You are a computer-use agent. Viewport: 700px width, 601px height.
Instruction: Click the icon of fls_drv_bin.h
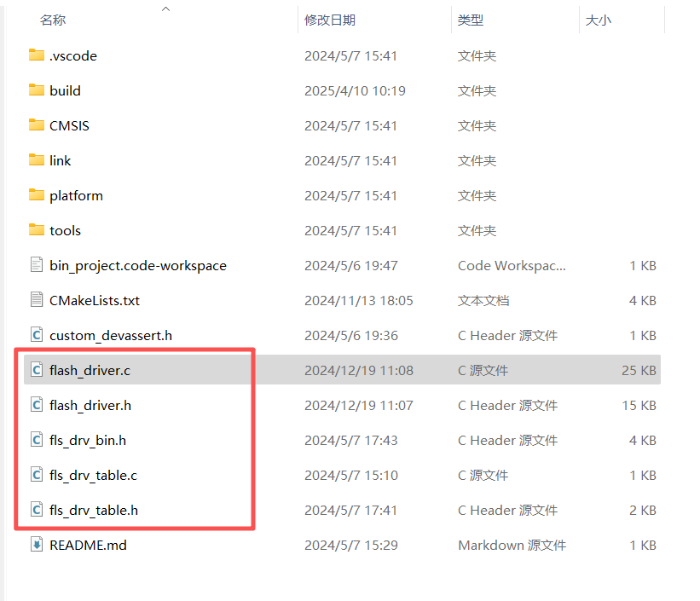click(35, 440)
